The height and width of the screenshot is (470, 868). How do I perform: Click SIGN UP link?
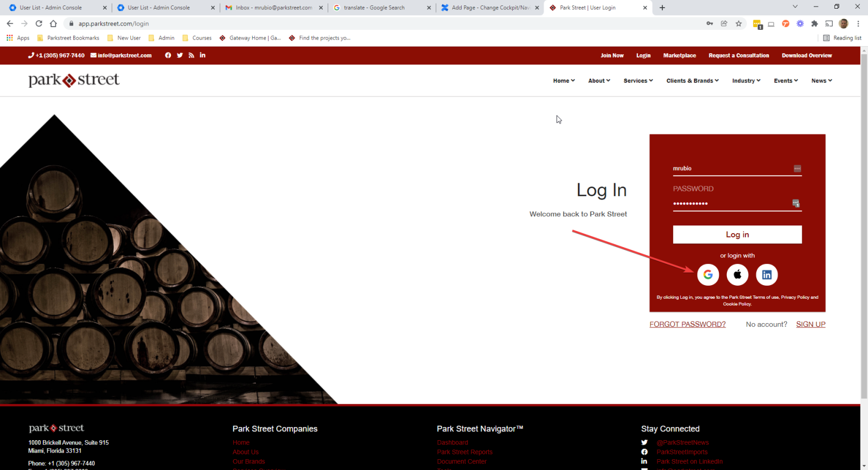(810, 324)
